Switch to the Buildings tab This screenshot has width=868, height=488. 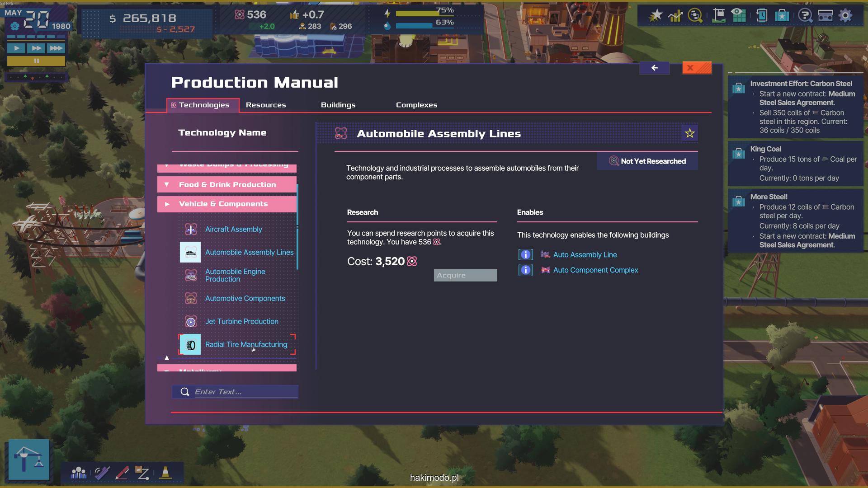[338, 105]
